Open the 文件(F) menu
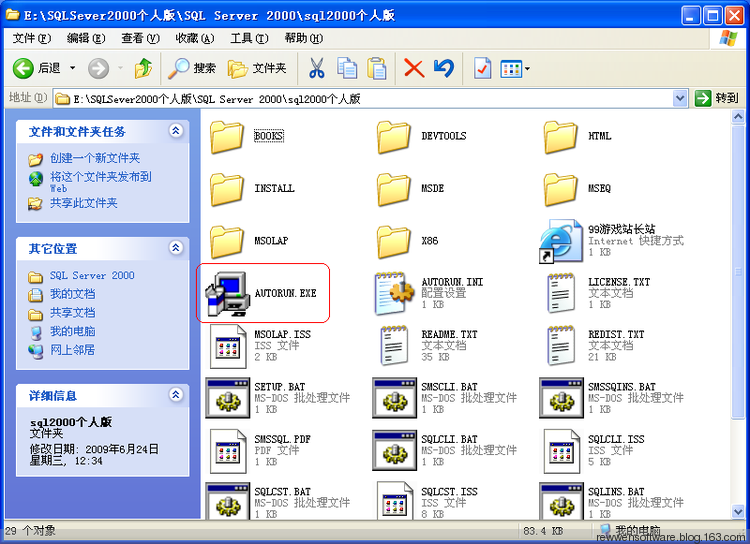 coord(32,38)
